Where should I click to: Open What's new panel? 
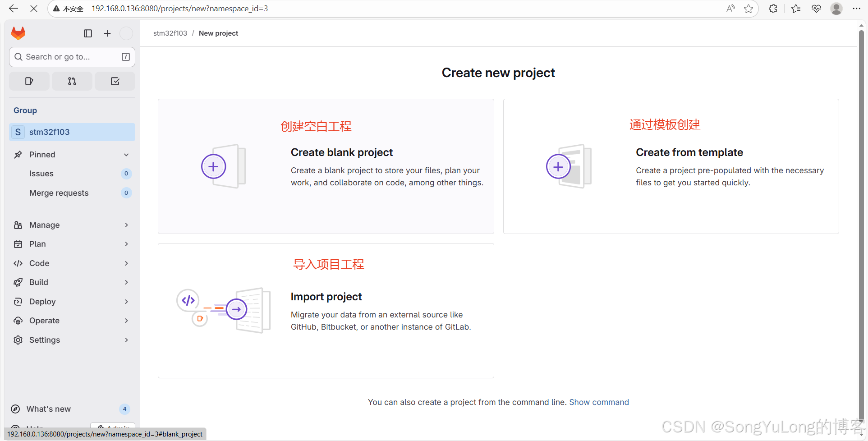coord(72,409)
